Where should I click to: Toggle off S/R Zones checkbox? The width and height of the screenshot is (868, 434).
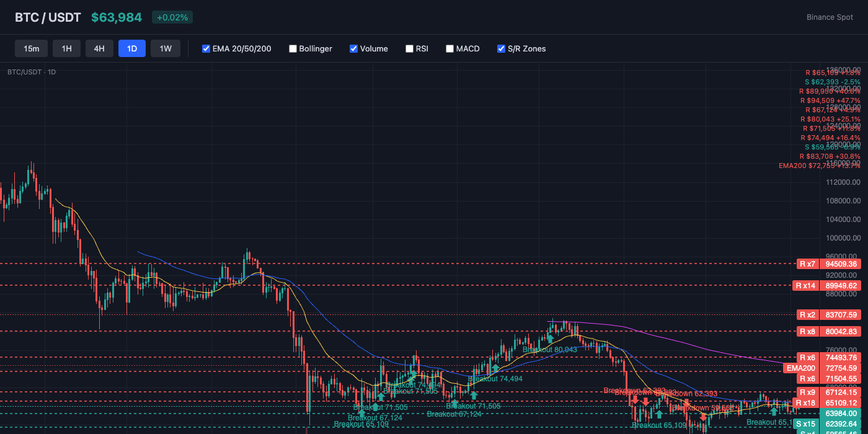(501, 48)
